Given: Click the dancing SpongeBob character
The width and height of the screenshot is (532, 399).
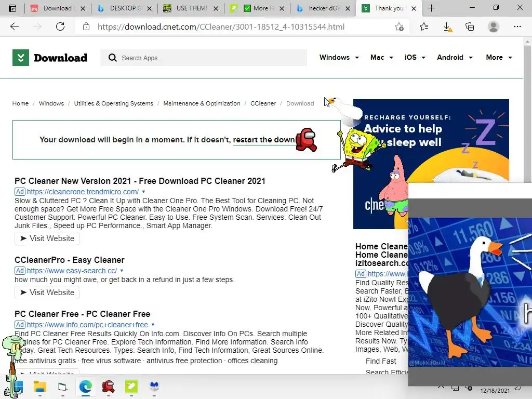Looking at the screenshot, I should point(358,149).
